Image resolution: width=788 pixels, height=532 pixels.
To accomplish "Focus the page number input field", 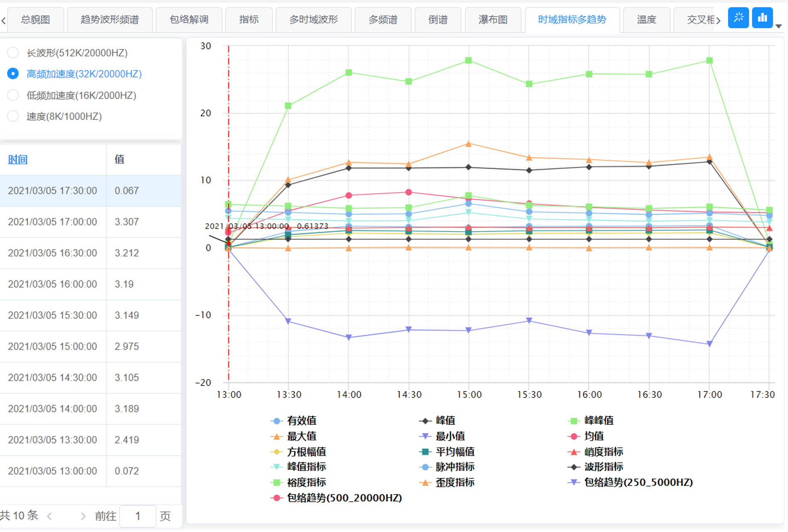I will click(138, 516).
